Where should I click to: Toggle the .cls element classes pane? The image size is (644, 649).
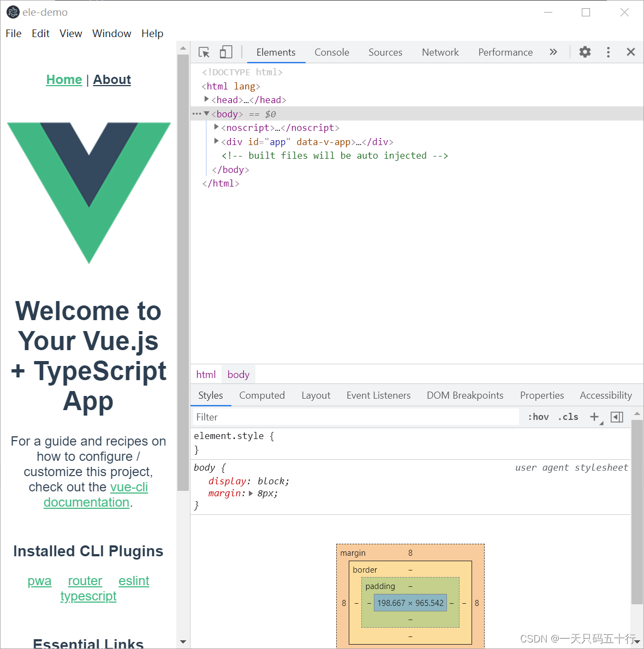pyautogui.click(x=568, y=417)
